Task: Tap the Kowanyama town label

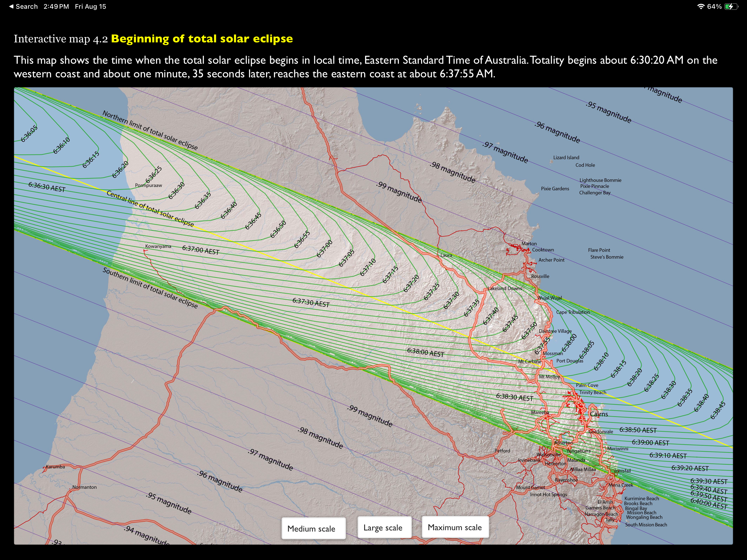Action: pyautogui.click(x=158, y=246)
